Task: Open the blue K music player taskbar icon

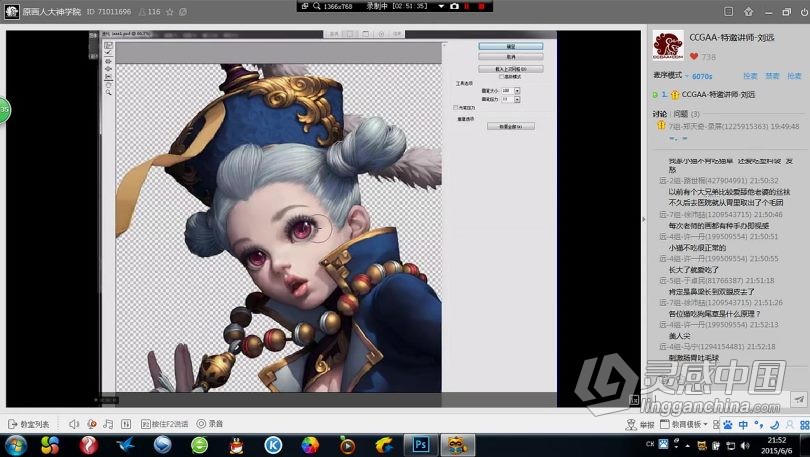Action: tap(273, 445)
